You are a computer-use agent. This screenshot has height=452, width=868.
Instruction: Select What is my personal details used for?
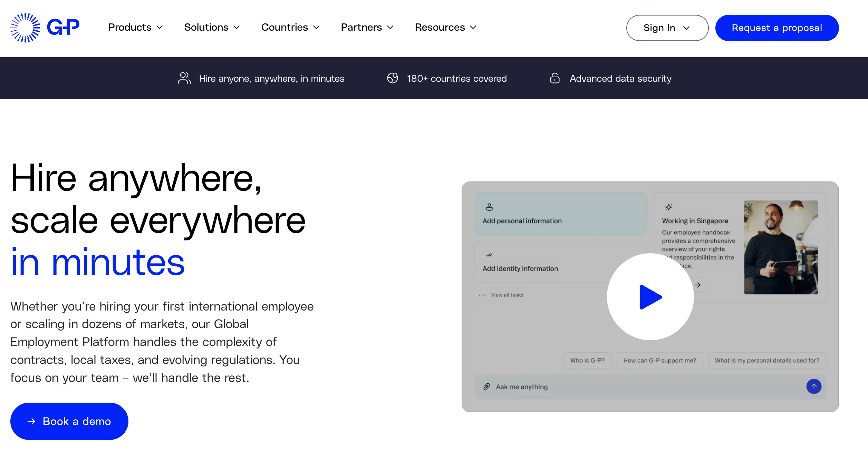[x=767, y=361]
